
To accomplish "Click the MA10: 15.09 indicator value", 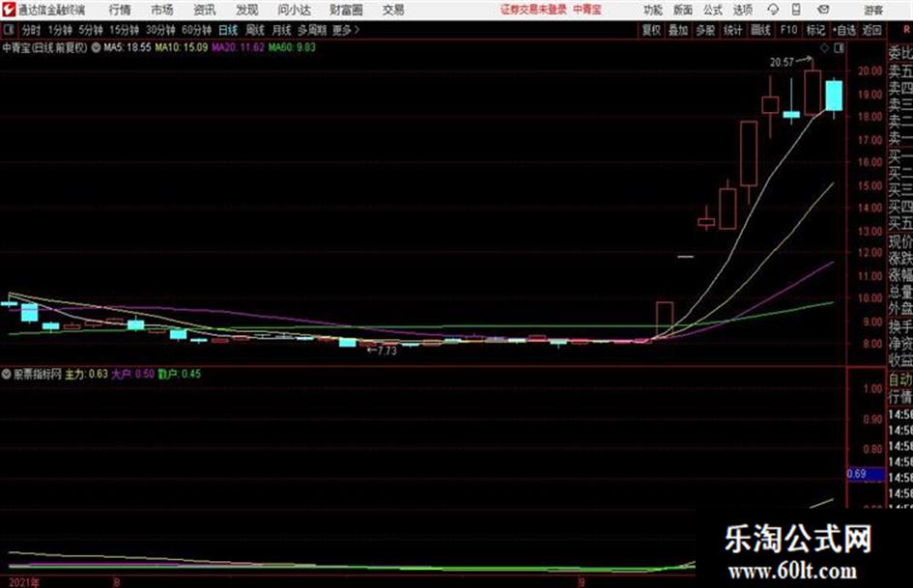I will (181, 47).
